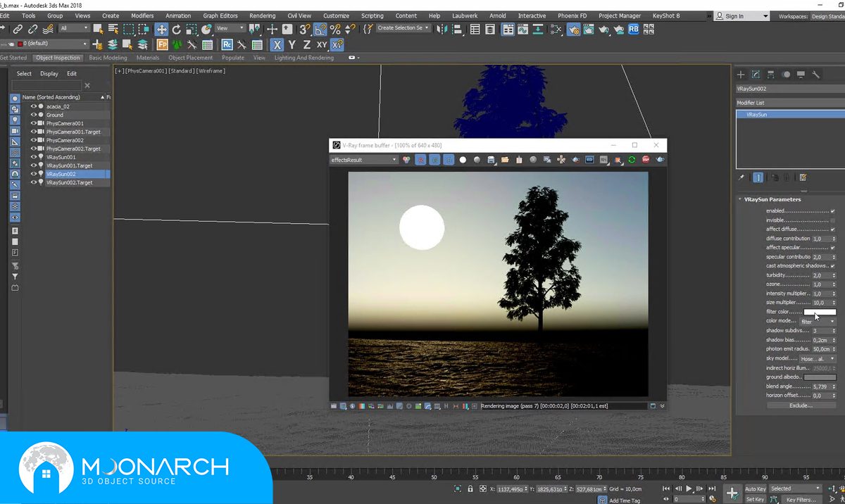Open the sky model dropdown
This screenshot has width=845, height=504.
point(818,358)
